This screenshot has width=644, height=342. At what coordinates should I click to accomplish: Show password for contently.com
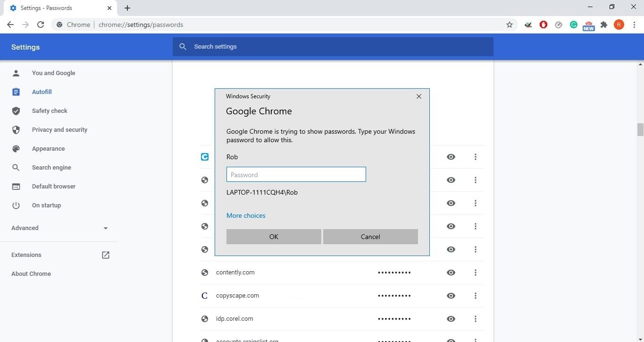coord(451,273)
